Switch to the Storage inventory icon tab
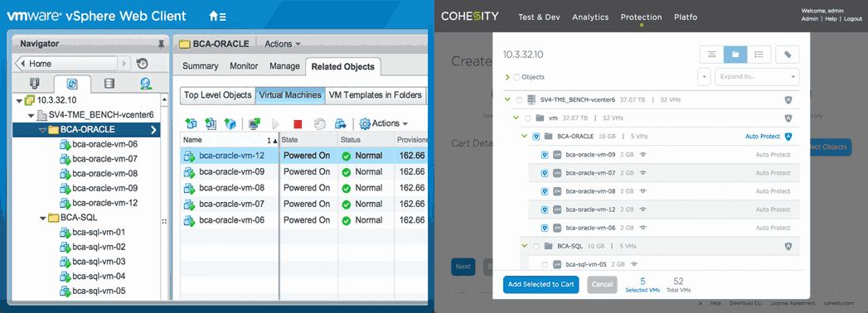This screenshot has height=313, width=868. 109,84
